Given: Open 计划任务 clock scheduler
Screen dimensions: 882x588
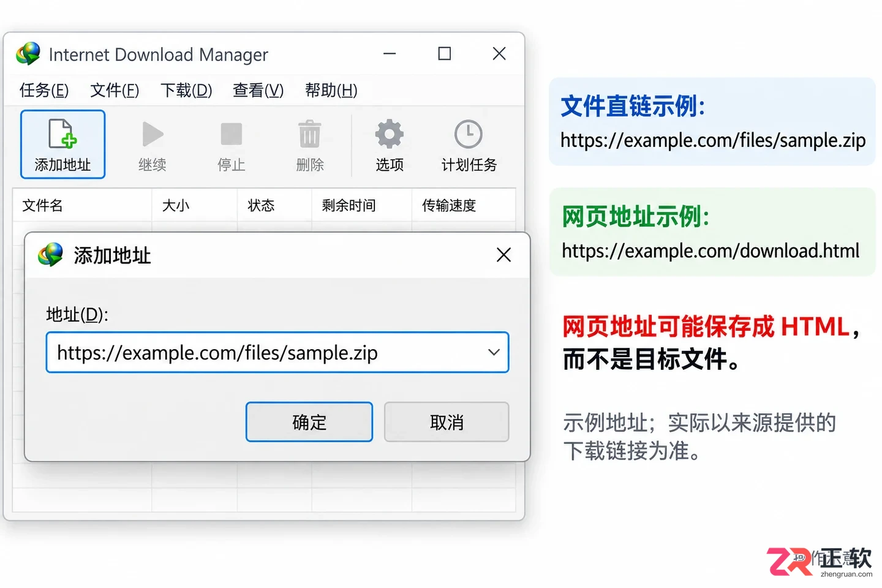Looking at the screenshot, I should point(469,134).
